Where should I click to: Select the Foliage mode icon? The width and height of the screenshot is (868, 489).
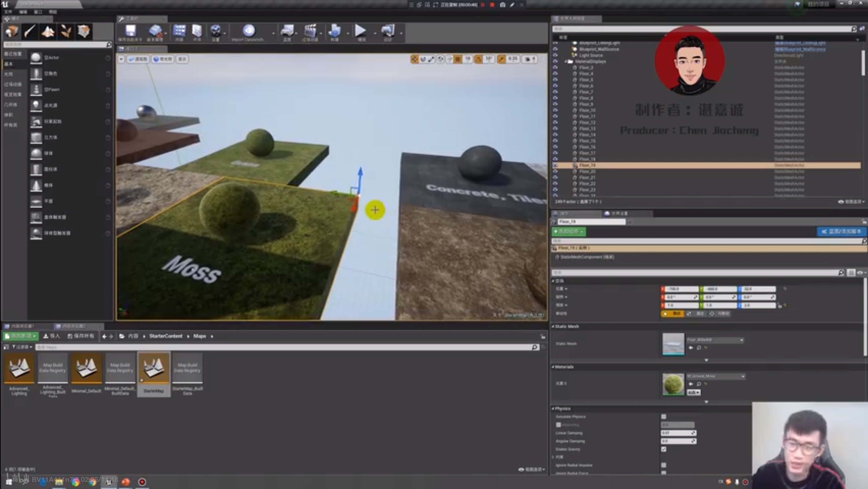click(66, 32)
